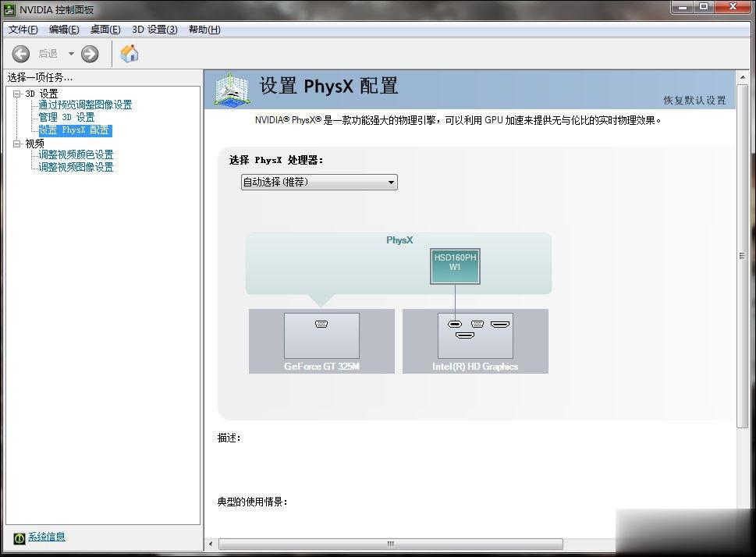Collapse the 视频 tree node
756x557 pixels.
pos(17,144)
